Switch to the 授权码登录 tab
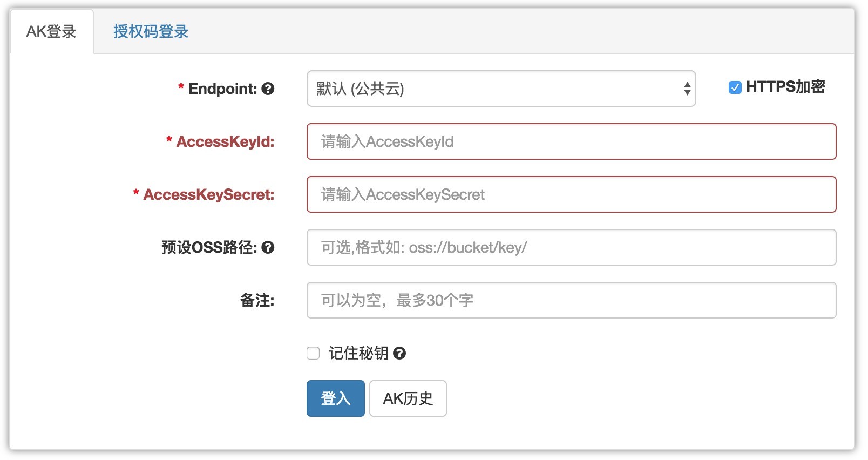The image size is (868, 460). (x=151, y=31)
